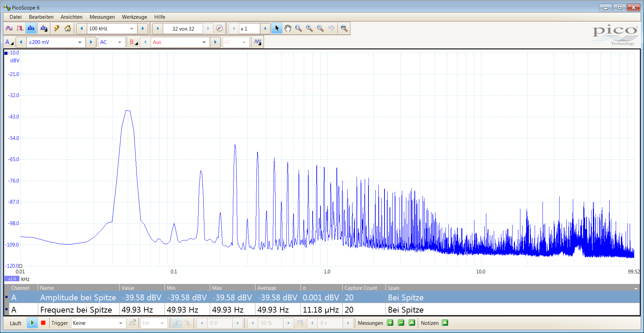Click Capture Count column header
This screenshot has height=333, width=644.
(x=363, y=288)
